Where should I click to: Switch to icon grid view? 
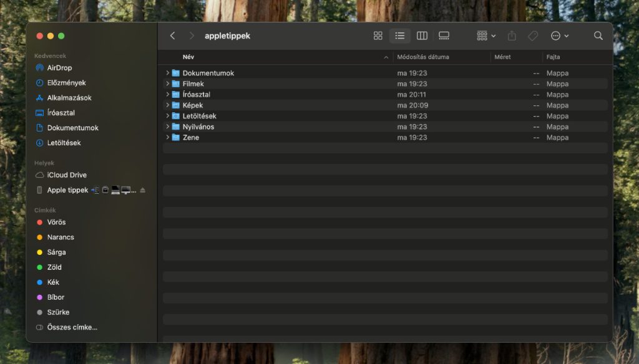click(378, 36)
